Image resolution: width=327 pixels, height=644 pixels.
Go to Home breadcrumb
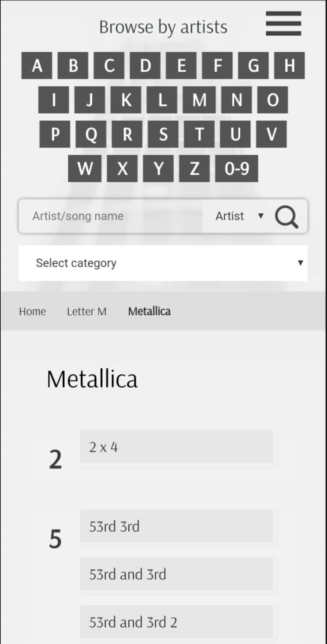tap(32, 312)
